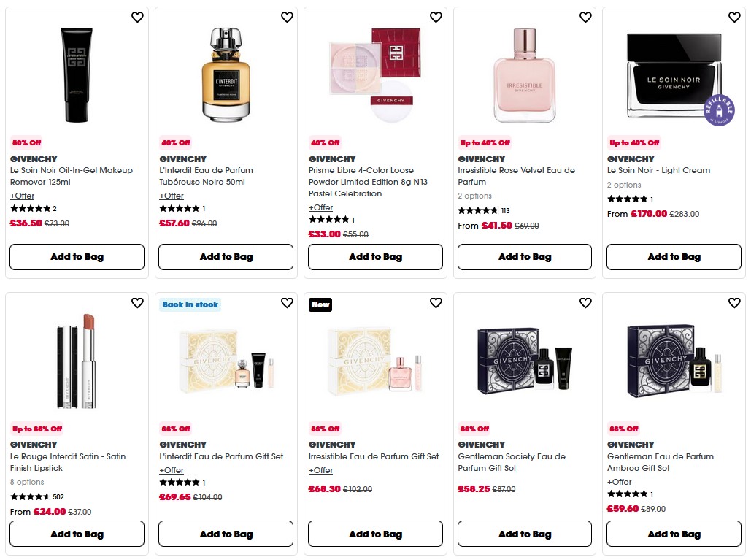The height and width of the screenshot is (560, 751).
Task: Click the heart on Gentleman Society gift set
Action: point(585,302)
